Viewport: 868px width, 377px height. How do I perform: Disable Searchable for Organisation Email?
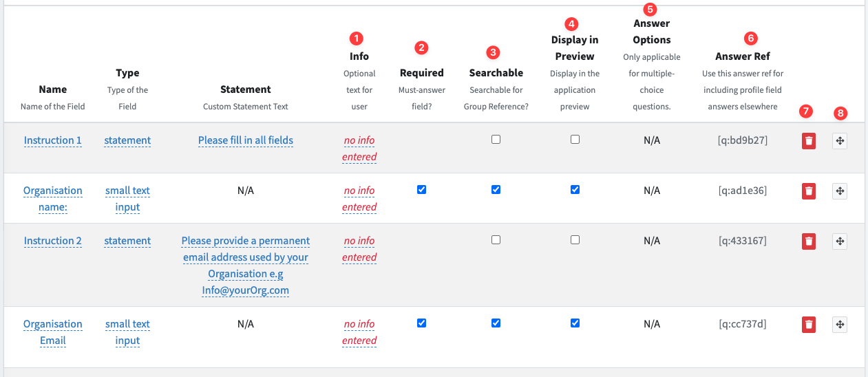496,323
